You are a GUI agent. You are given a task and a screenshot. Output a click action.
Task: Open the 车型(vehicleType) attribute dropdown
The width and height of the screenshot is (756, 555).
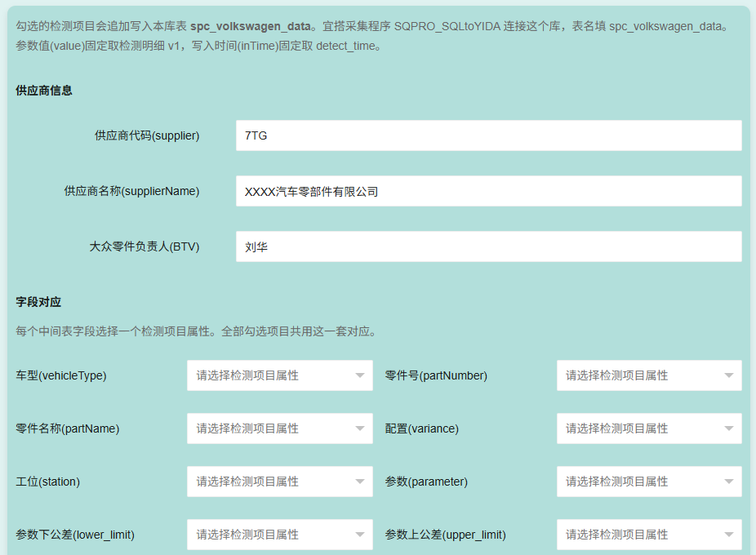click(280, 375)
